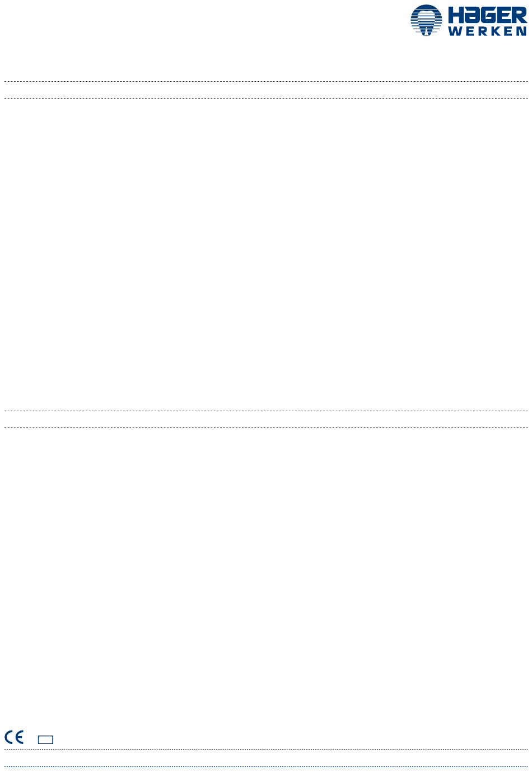Select the HAGER wordmark text
The height and width of the screenshot is (772, 532).
(x=488, y=15)
